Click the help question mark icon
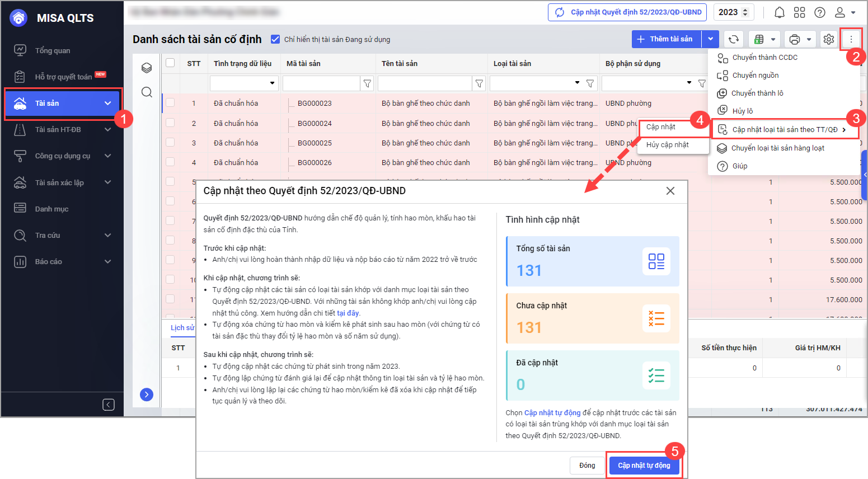The height and width of the screenshot is (479, 868). coord(819,12)
